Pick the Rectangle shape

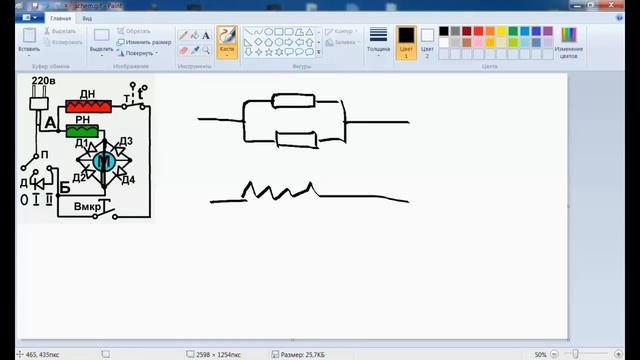(x=279, y=31)
